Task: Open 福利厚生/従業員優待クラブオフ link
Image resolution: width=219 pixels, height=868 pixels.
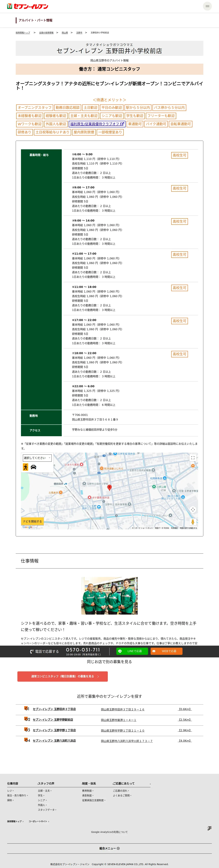Action: coord(97,124)
